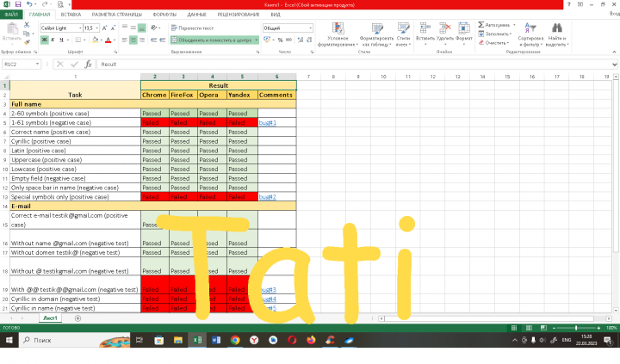Click the Borders icon
This screenshot has width=620, height=364.
point(77,40)
